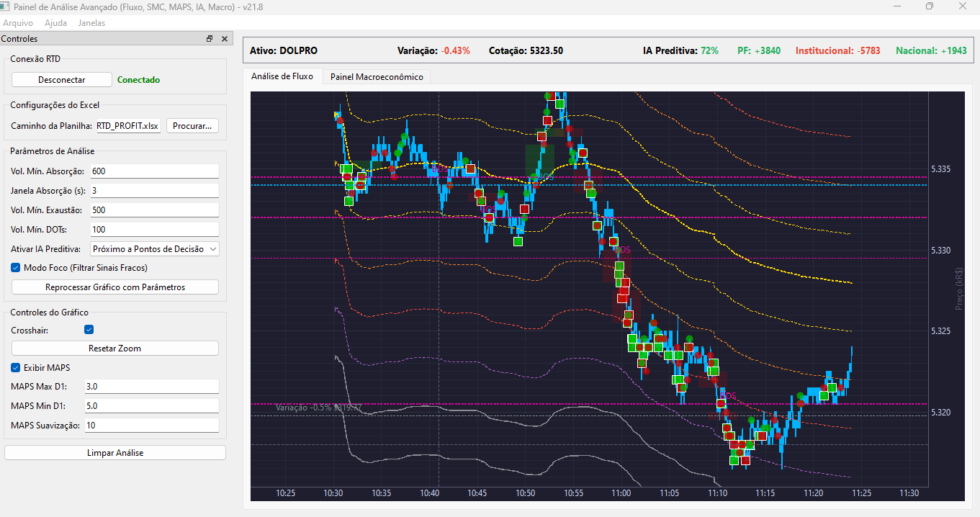This screenshot has width=980, height=517.
Task: Click Reprocessar Gráfico com Parâmetros
Action: (x=115, y=287)
